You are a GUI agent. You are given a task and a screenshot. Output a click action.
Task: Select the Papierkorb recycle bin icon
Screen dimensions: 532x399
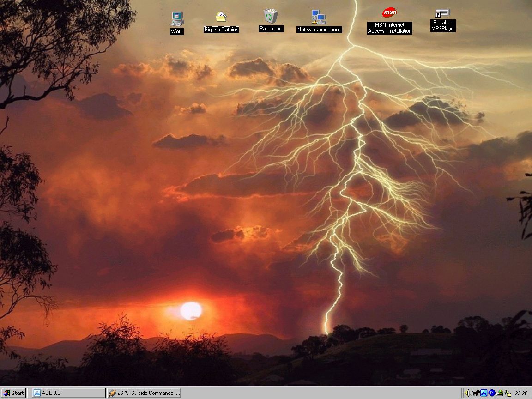click(271, 16)
